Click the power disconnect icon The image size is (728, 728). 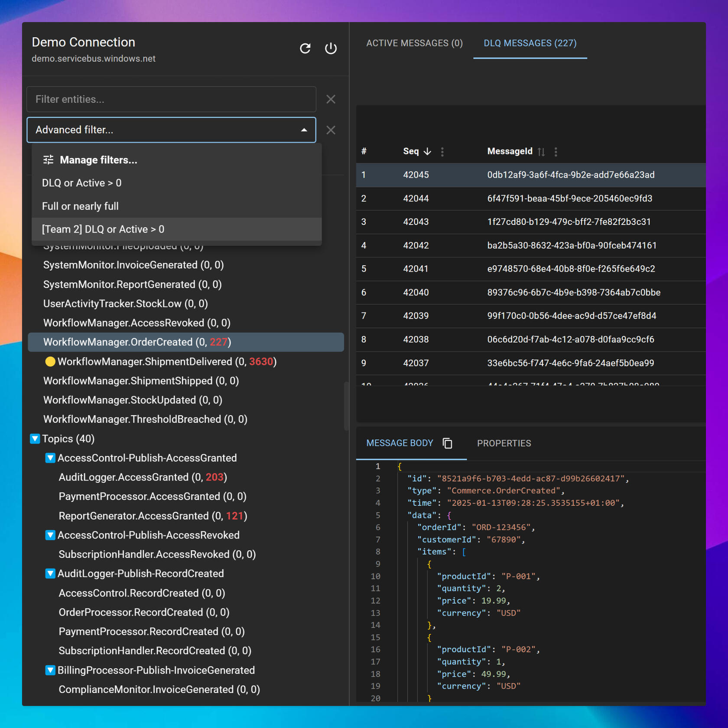point(331,48)
